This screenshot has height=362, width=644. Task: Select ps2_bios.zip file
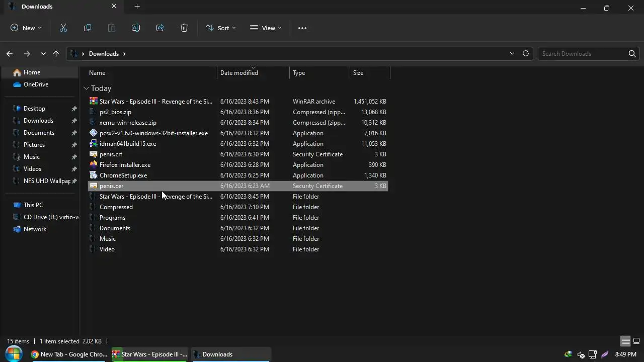click(237, 112)
